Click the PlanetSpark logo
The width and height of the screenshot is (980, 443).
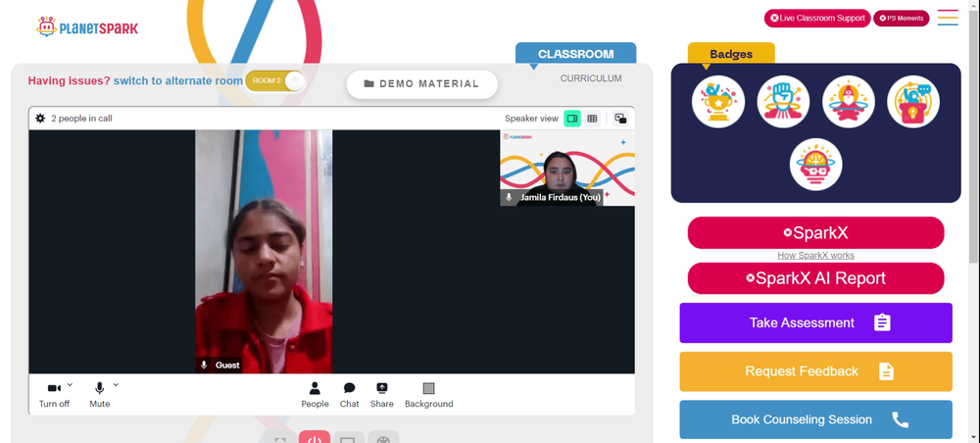[x=87, y=26]
